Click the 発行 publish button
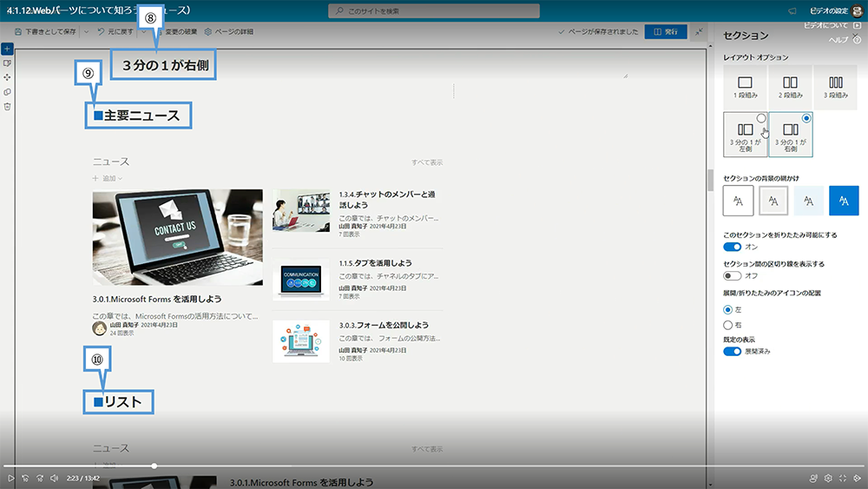The height and width of the screenshot is (489, 868). (x=666, y=31)
